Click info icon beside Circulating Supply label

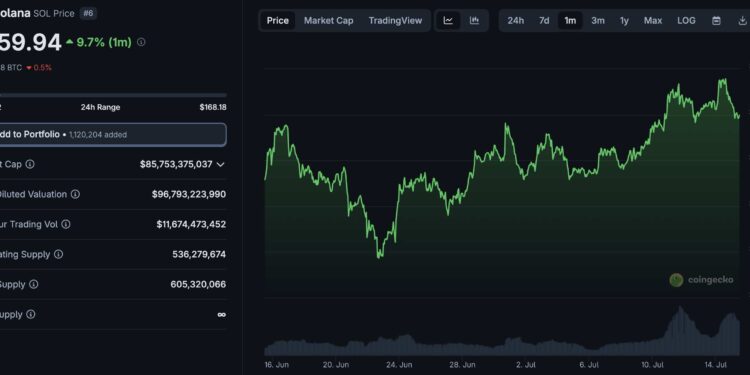tap(58, 254)
